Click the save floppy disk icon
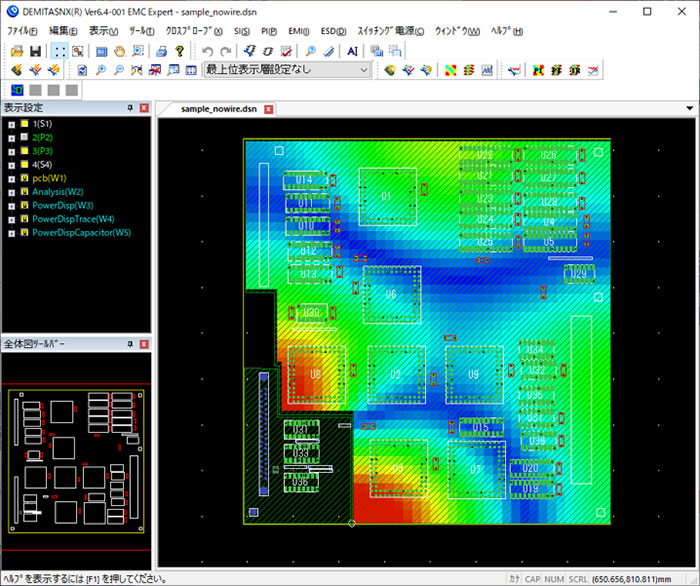The image size is (700, 586). pos(35,51)
